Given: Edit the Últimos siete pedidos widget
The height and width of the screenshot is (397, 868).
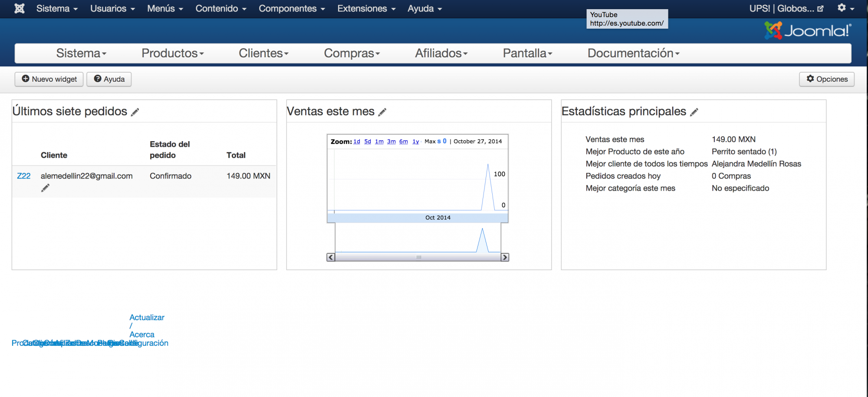Looking at the screenshot, I should point(135,112).
